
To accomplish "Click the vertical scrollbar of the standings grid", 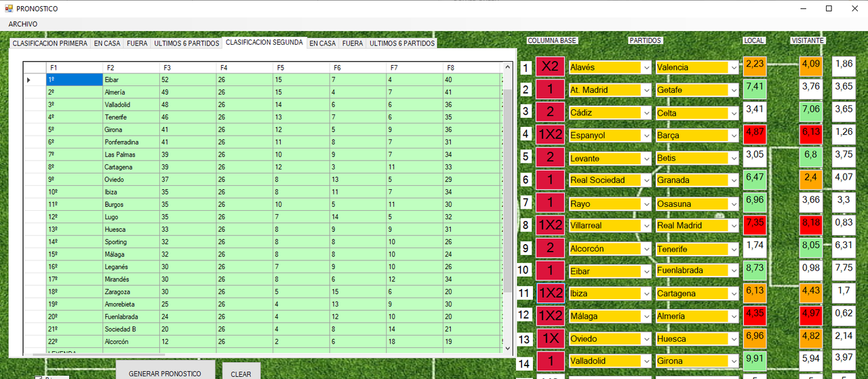I will click(x=508, y=207).
